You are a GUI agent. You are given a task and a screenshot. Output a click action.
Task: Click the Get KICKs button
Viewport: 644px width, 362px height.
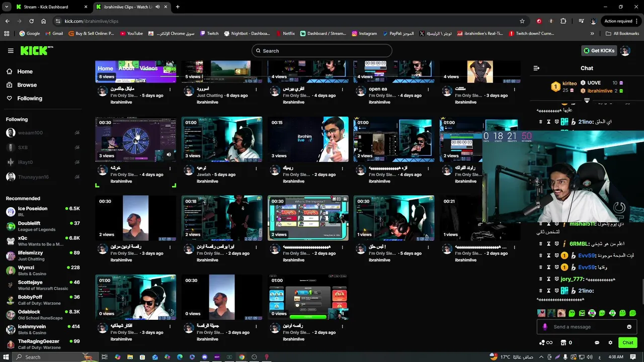[599, 51]
